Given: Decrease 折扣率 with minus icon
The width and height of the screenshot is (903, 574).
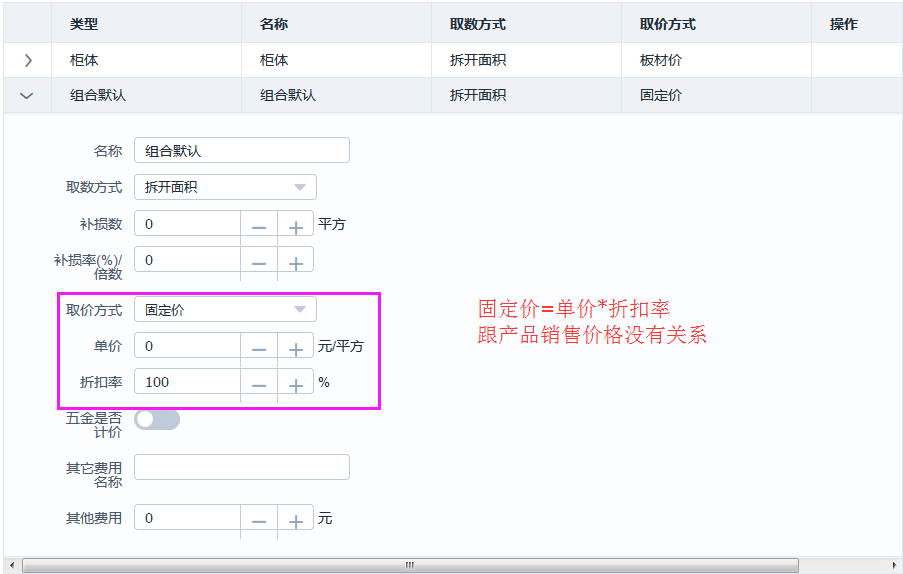Looking at the screenshot, I should [x=259, y=385].
